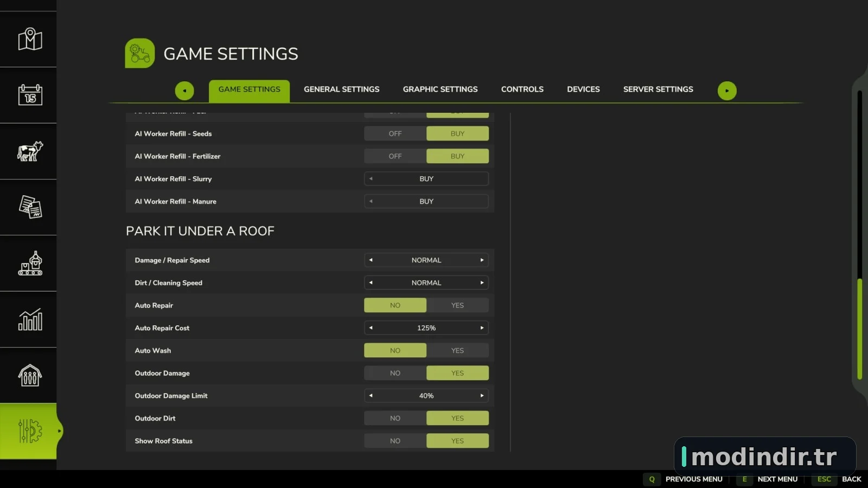
Task: Select YES for Outdoor Damage
Action: pos(457,373)
